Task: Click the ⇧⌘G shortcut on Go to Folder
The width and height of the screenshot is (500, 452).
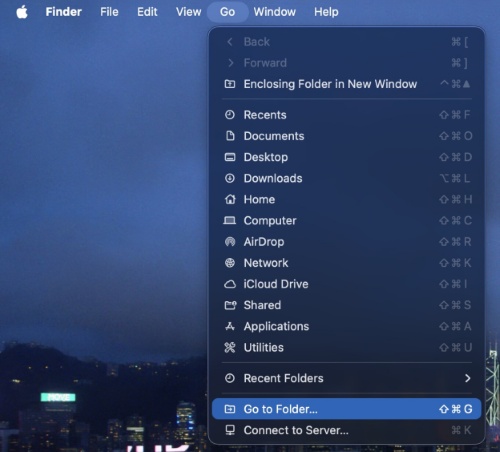Action: pos(456,409)
